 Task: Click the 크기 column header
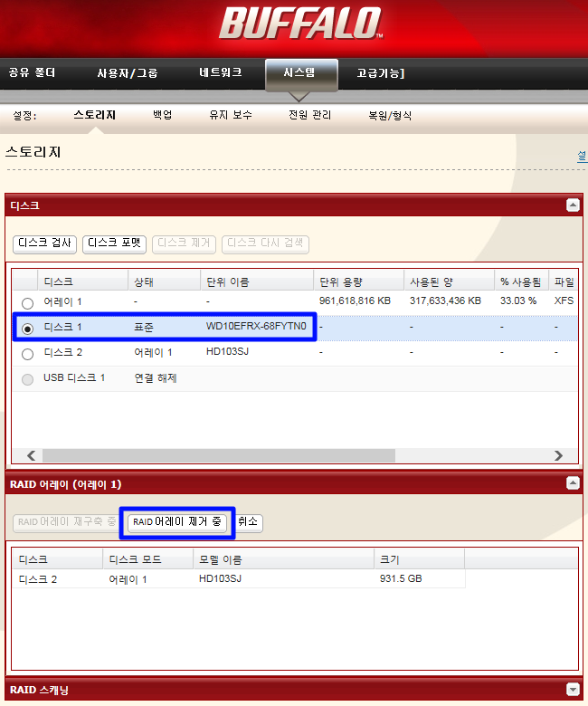pos(420,559)
